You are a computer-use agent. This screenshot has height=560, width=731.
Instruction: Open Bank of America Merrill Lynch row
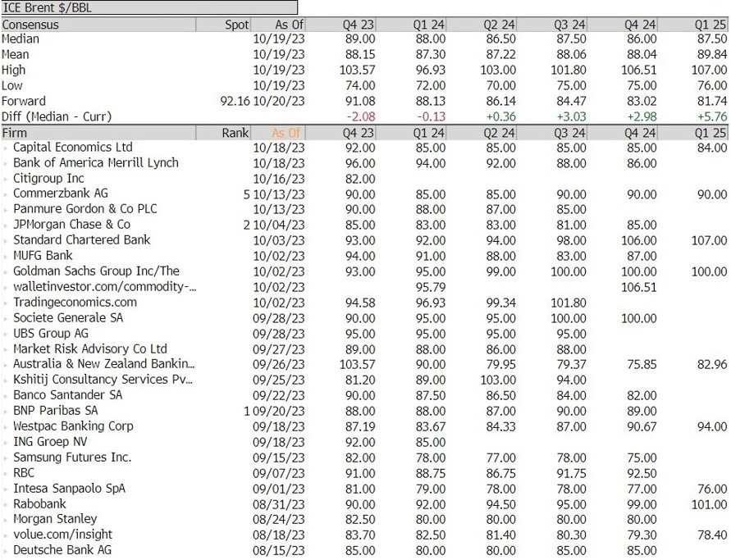coord(95,162)
